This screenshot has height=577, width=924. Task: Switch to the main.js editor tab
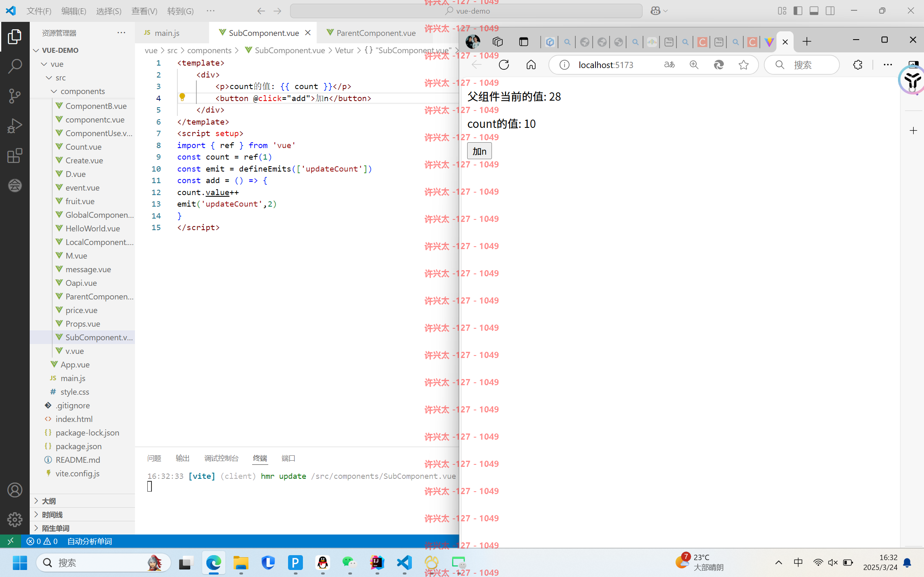(x=167, y=33)
